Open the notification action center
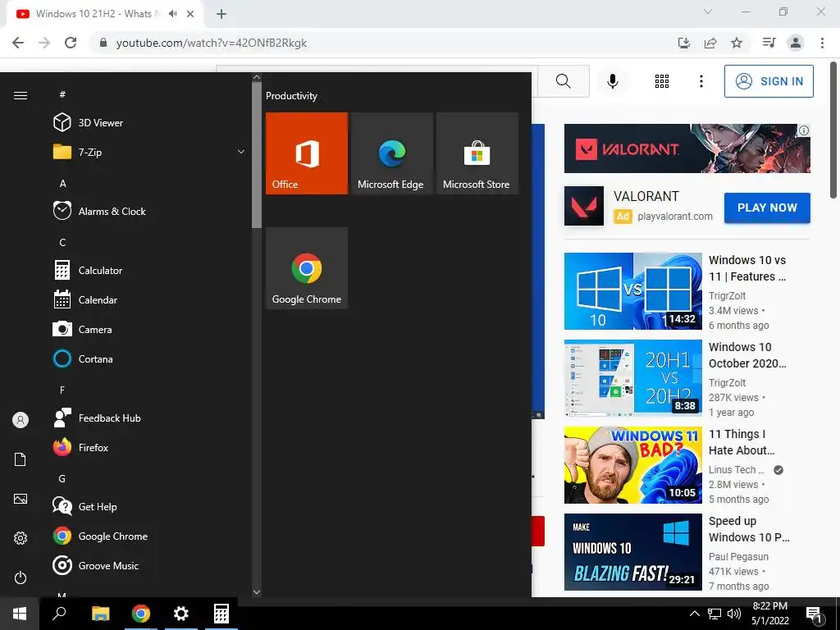This screenshot has width=840, height=630. pos(815,615)
